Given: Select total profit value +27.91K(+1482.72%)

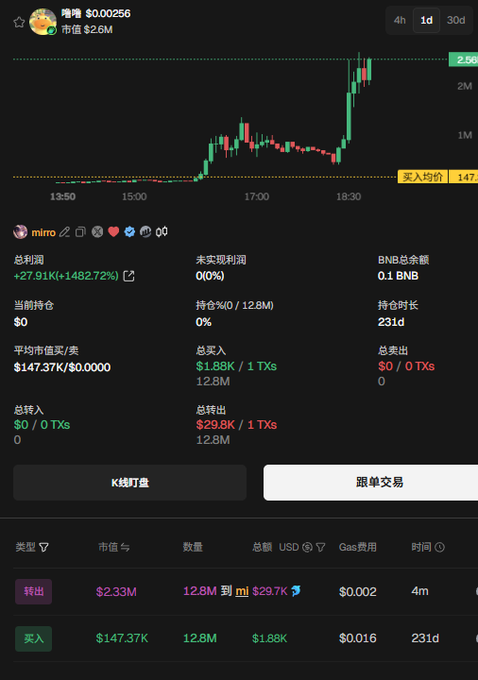Looking at the screenshot, I should 66,276.
